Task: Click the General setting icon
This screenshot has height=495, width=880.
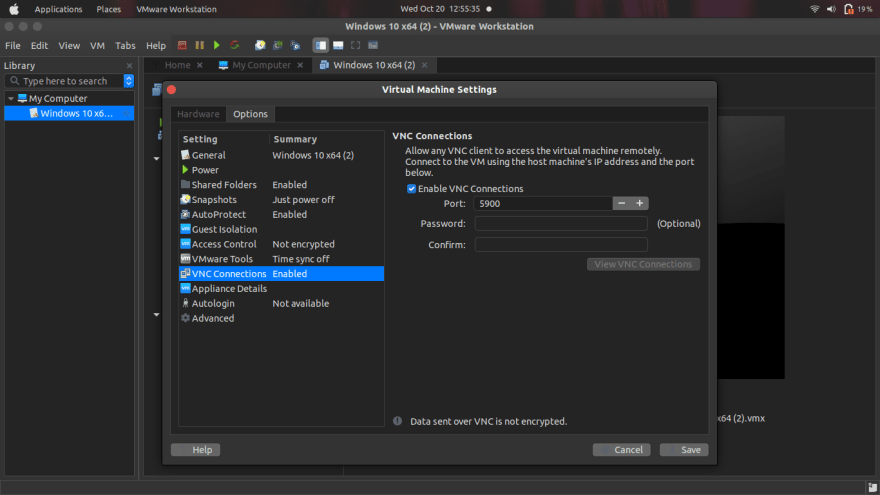Action: tap(185, 155)
